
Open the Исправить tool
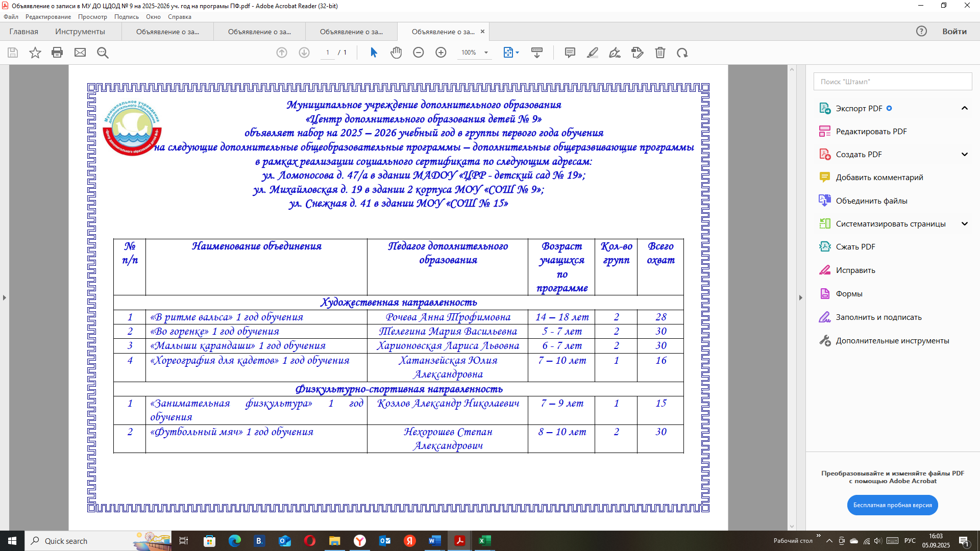[847, 270]
